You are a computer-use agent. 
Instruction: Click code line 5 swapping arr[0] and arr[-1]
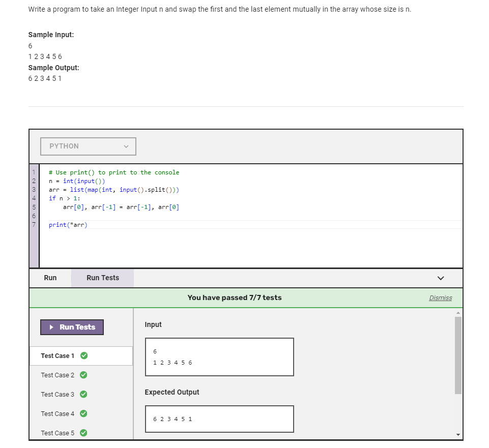coord(121,207)
